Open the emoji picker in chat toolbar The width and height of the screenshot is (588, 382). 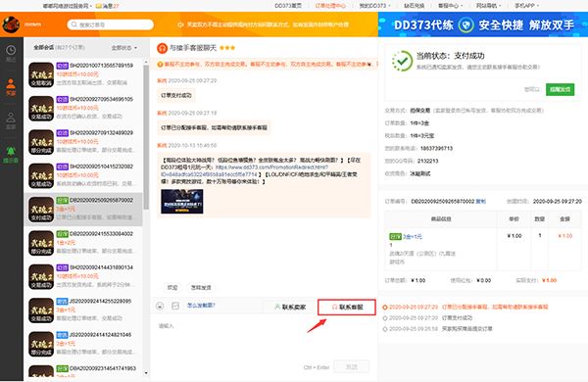160,306
